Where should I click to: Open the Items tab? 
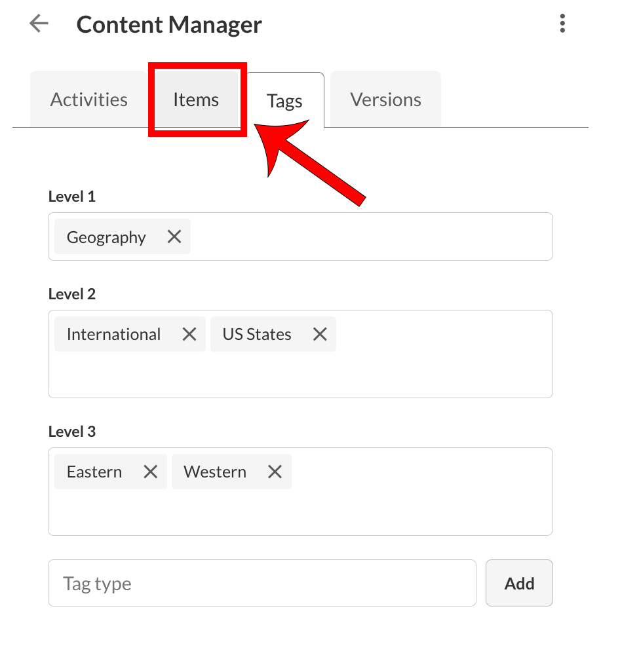point(196,99)
